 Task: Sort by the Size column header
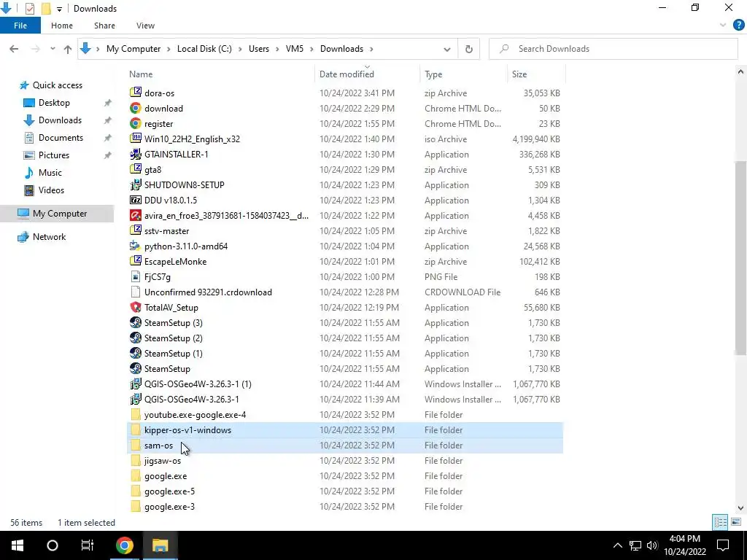pyautogui.click(x=536, y=74)
